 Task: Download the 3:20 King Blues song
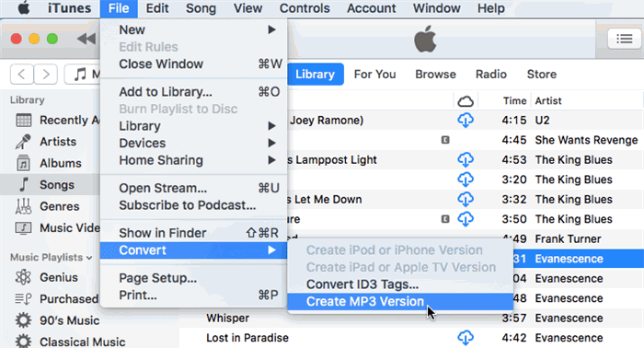(x=466, y=180)
